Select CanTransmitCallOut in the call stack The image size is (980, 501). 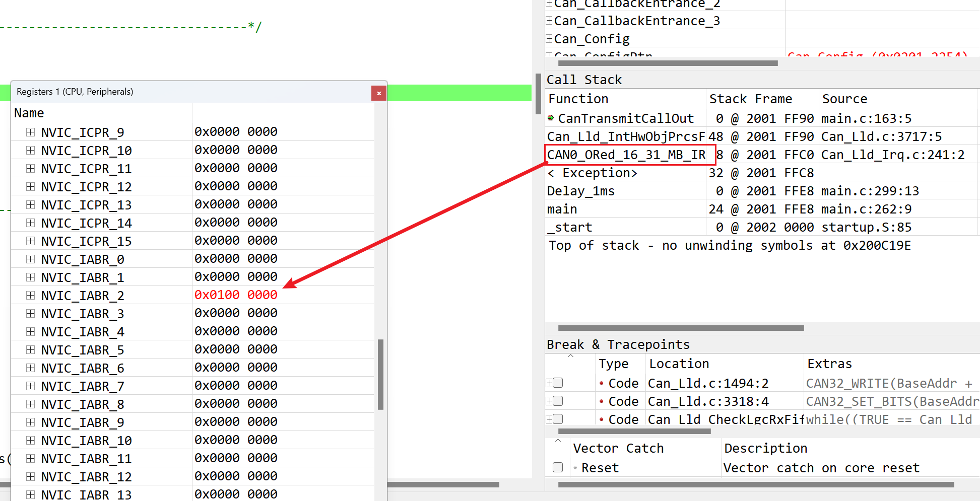pyautogui.click(x=626, y=118)
